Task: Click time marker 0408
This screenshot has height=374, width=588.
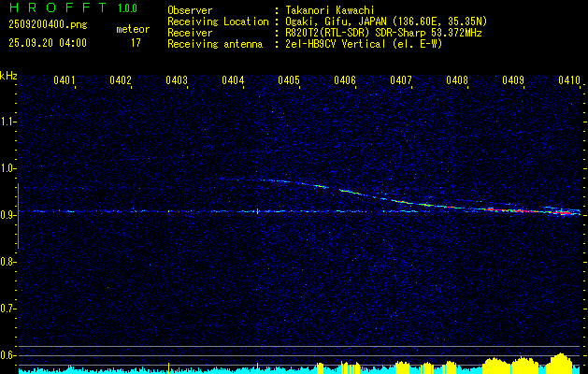Action: coord(457,79)
